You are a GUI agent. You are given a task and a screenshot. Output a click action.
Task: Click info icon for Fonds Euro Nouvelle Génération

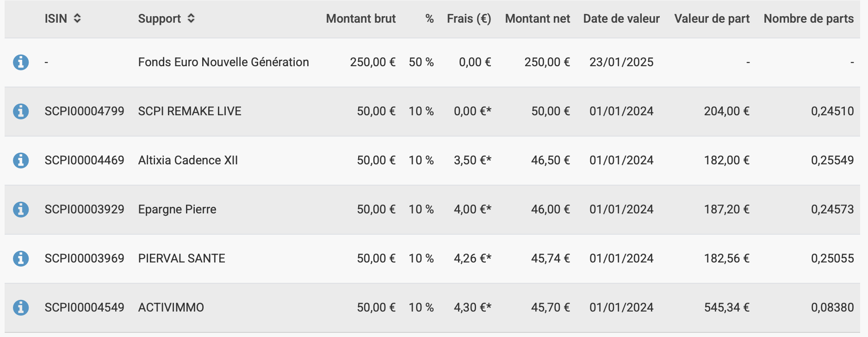[21, 62]
